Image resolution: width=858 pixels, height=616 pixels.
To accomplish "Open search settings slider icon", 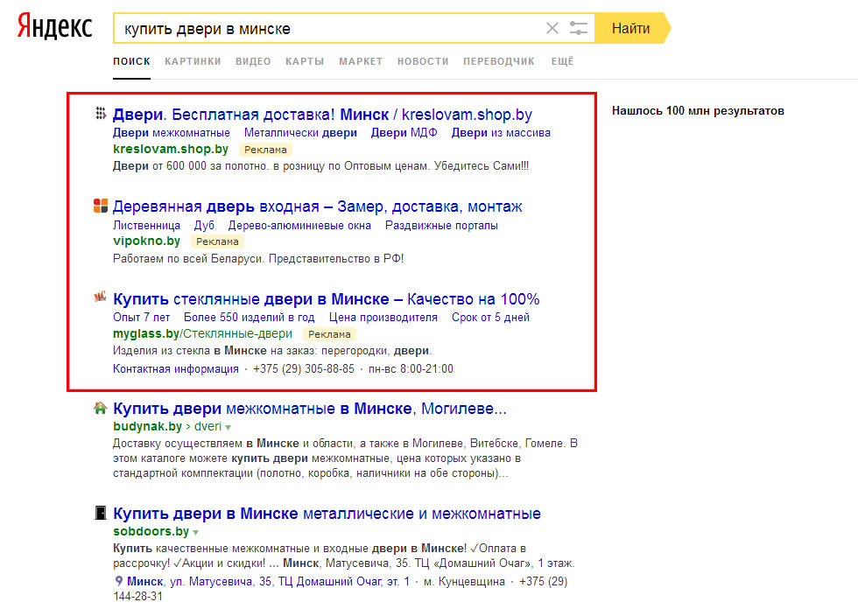I will 579,28.
